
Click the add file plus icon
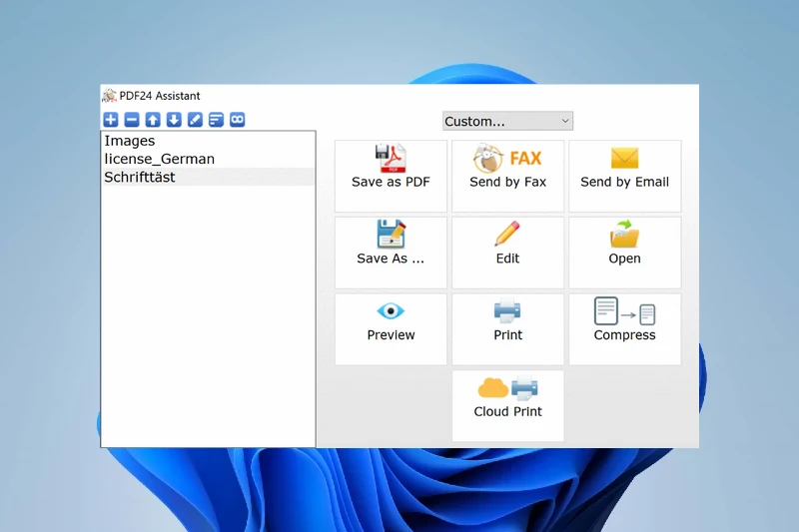point(111,120)
